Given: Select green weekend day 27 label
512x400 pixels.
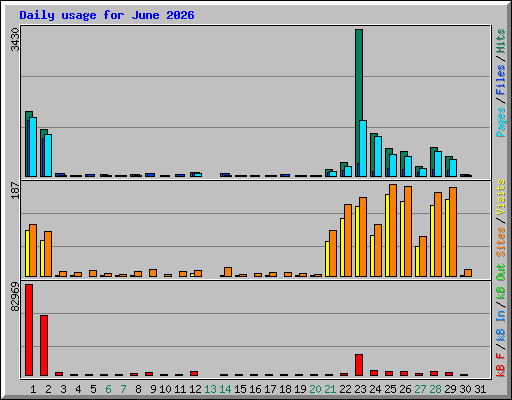Looking at the screenshot, I should [420, 389].
